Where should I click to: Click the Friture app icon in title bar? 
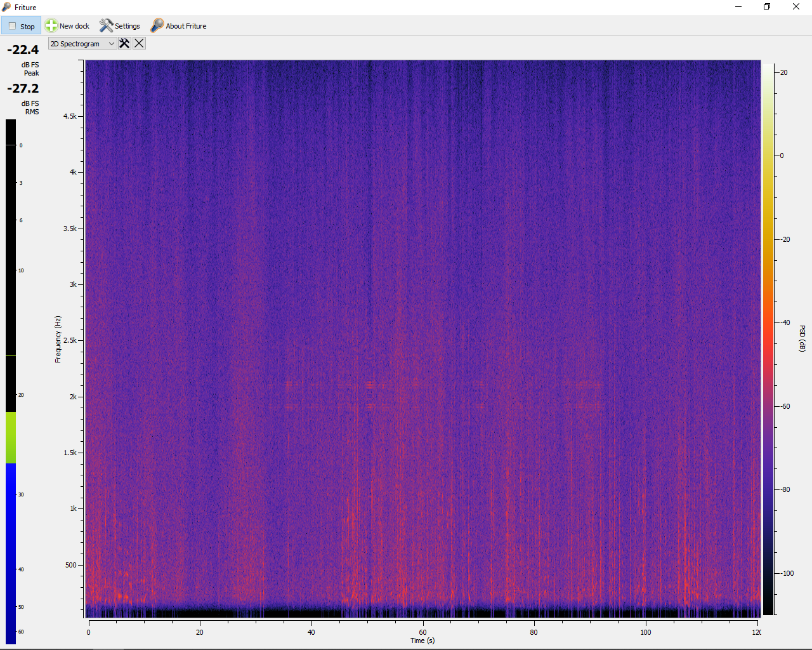point(6,7)
